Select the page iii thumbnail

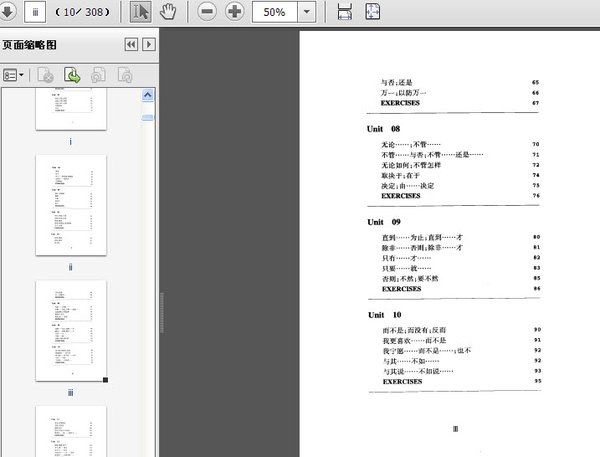click(x=70, y=330)
